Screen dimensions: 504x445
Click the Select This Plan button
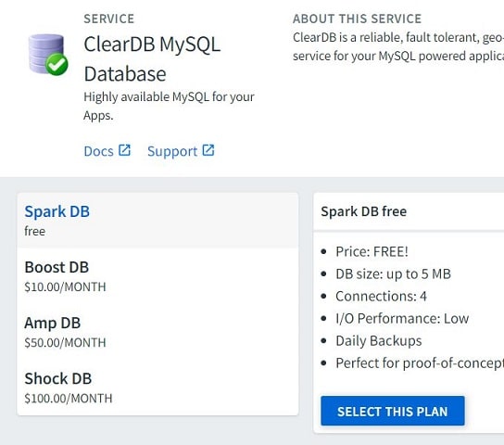click(x=393, y=411)
